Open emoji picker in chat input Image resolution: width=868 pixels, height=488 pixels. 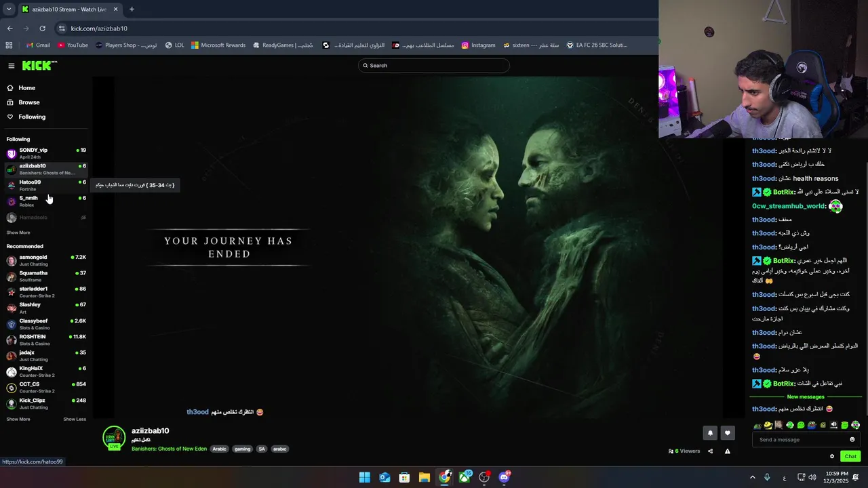[852, 440]
